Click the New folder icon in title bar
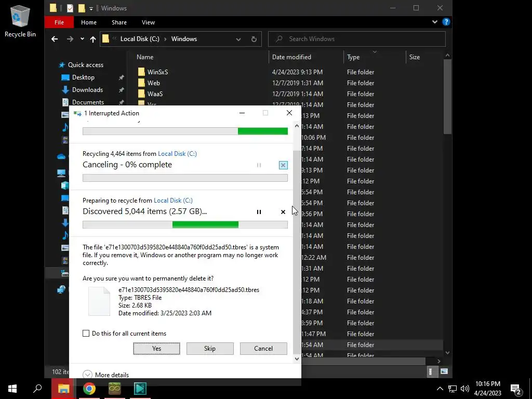Screen dimensions: 532x399 (x=82, y=8)
